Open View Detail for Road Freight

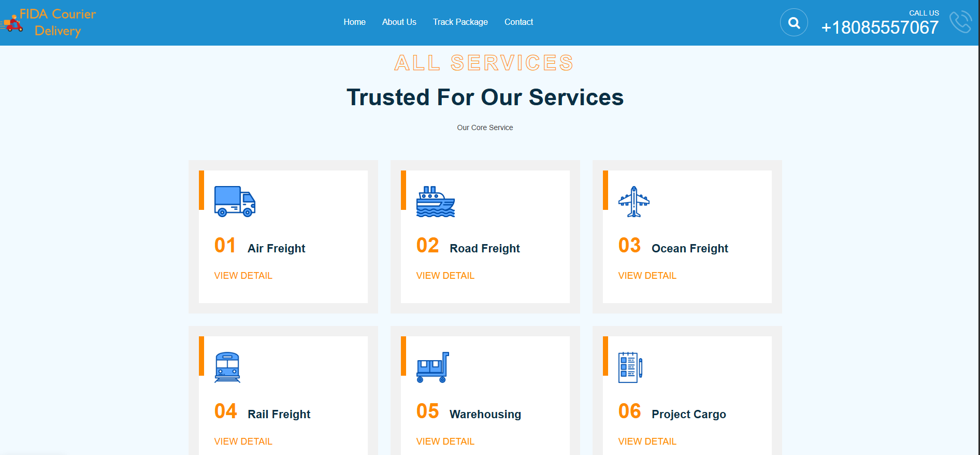[x=445, y=276]
